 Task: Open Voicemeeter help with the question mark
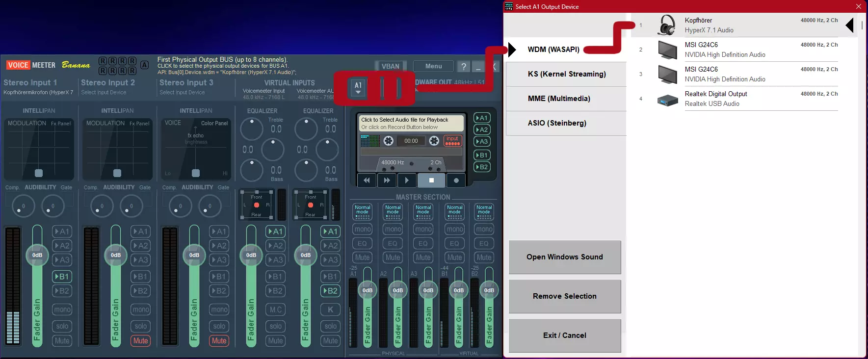point(464,66)
